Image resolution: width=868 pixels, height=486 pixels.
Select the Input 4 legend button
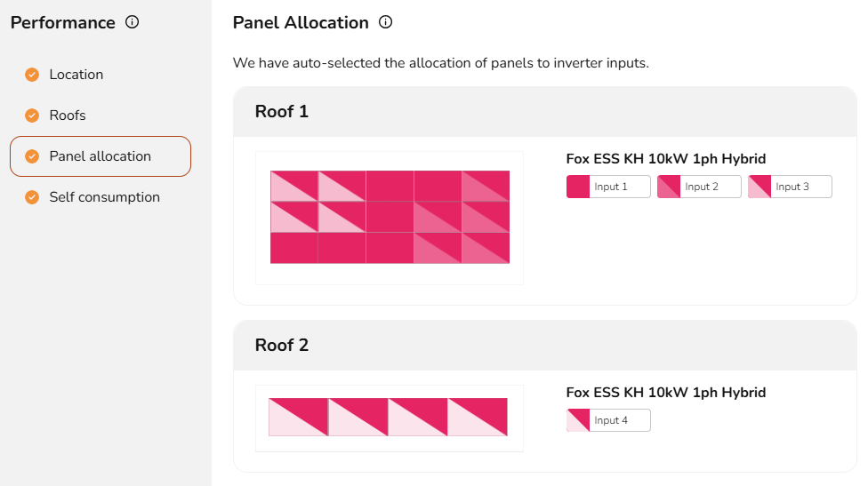point(608,421)
